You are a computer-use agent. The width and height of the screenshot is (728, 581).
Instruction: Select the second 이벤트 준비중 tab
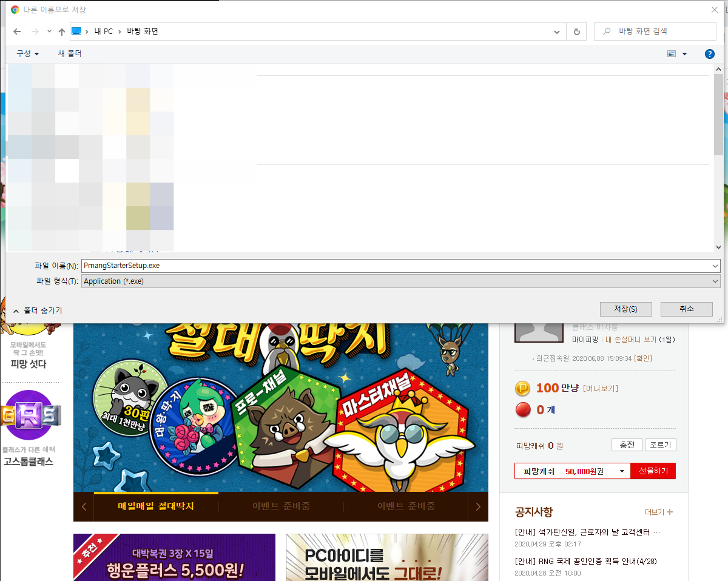406,506
